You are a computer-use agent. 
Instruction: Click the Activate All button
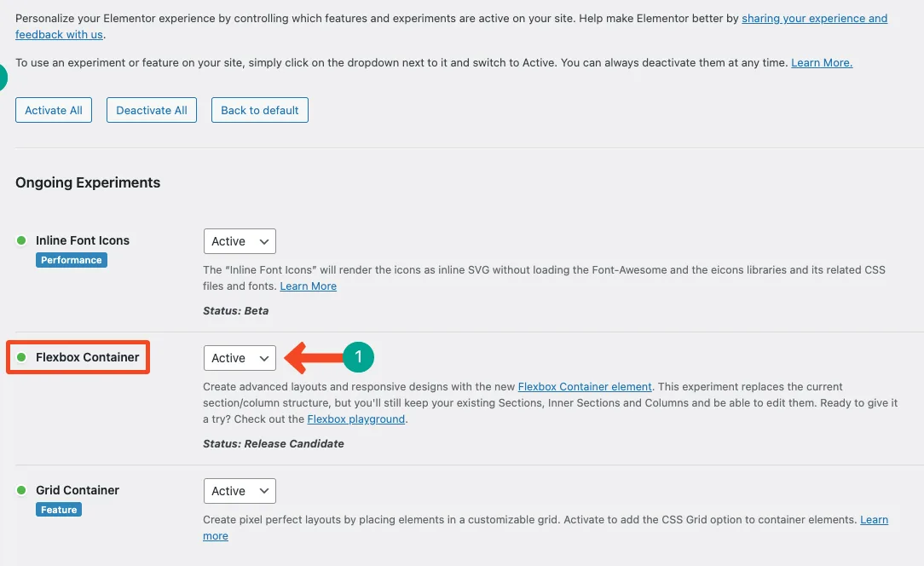coord(54,110)
